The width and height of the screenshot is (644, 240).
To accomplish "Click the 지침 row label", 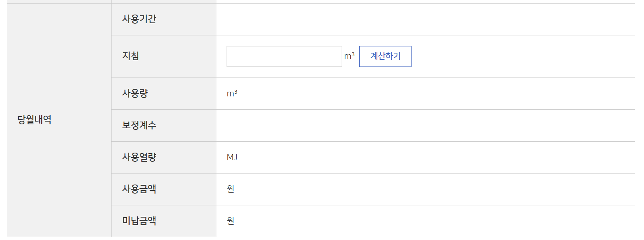I will tap(130, 56).
